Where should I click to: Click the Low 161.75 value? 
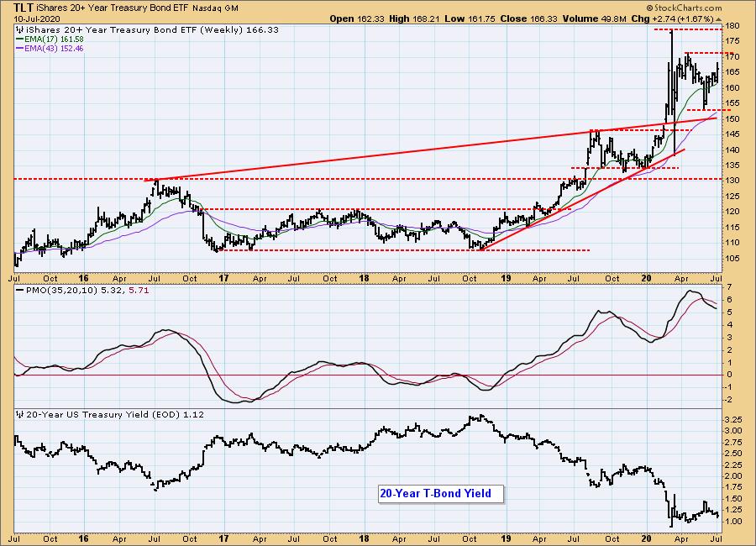click(469, 18)
